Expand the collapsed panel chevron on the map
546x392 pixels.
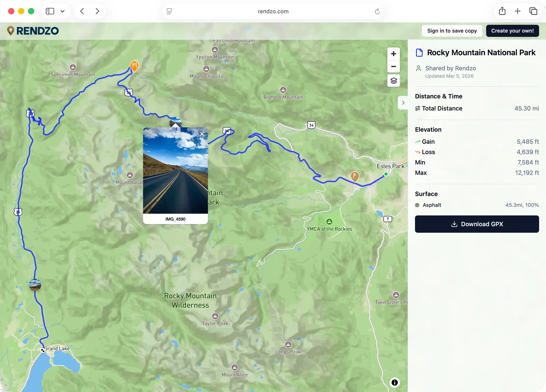[403, 102]
